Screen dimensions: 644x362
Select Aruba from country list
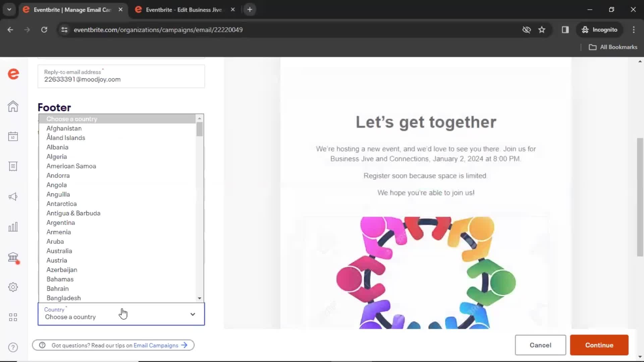[117, 241]
